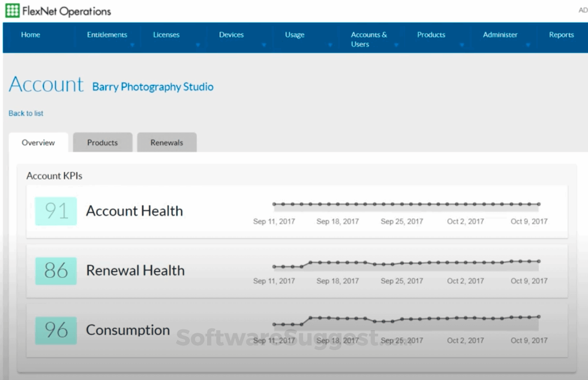Open the Entitlements dropdown arrow

[x=132, y=45]
